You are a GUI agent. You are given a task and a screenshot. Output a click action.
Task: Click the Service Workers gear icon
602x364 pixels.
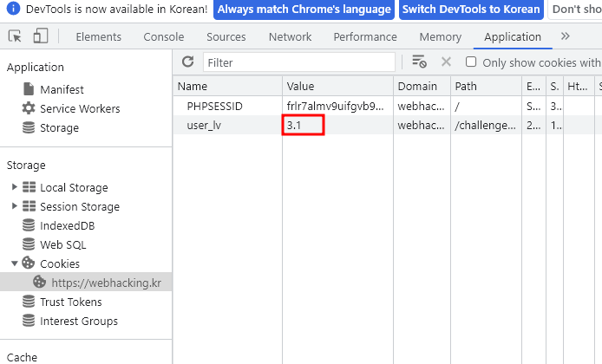point(29,108)
